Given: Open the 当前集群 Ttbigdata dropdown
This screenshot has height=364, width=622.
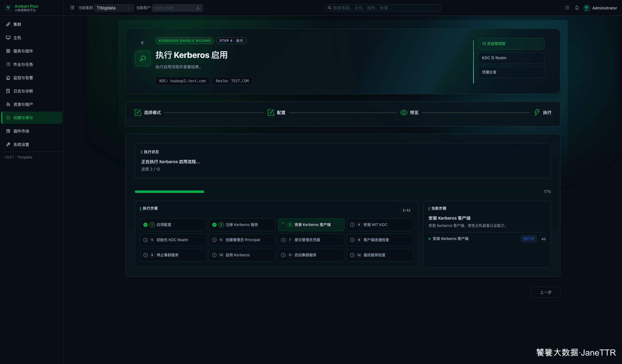Looking at the screenshot, I should pyautogui.click(x=114, y=8).
